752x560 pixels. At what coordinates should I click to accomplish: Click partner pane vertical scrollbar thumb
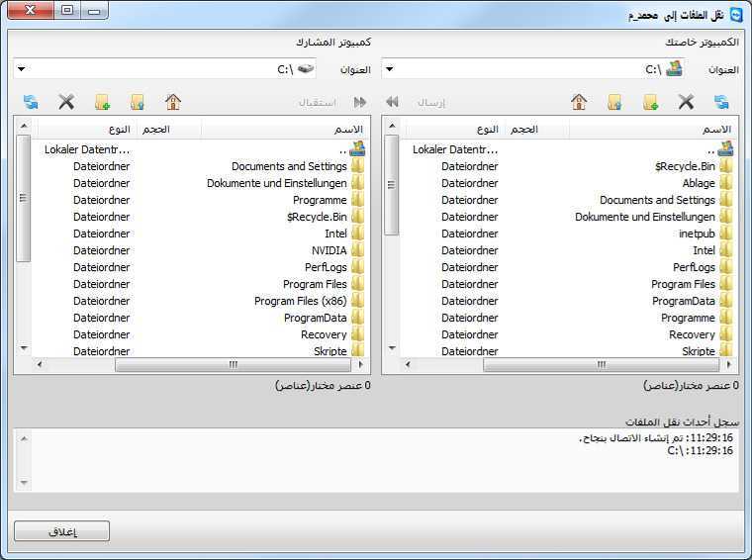pyautogui.click(x=23, y=198)
